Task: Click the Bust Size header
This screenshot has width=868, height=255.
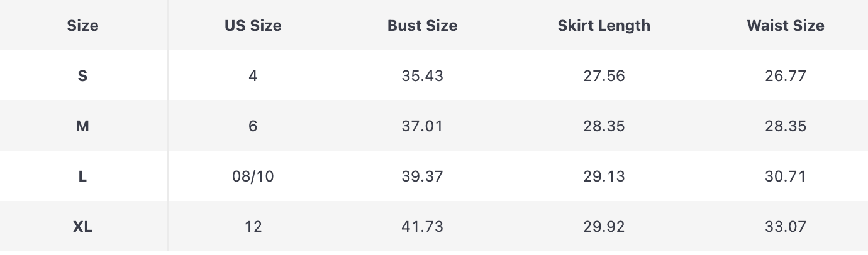Action: tap(422, 26)
